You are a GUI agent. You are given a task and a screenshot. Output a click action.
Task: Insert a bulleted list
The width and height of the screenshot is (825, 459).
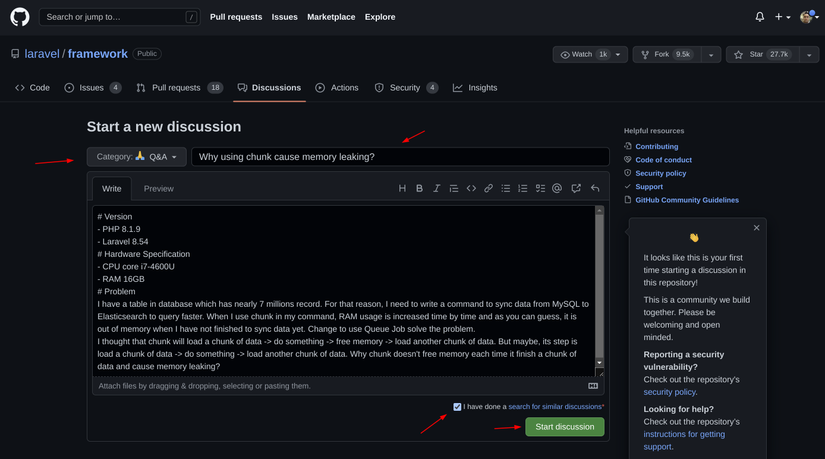(x=506, y=188)
